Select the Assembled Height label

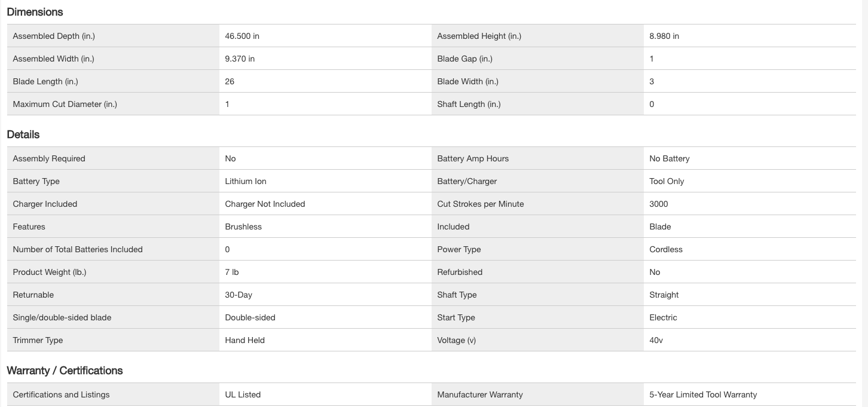[x=479, y=36]
